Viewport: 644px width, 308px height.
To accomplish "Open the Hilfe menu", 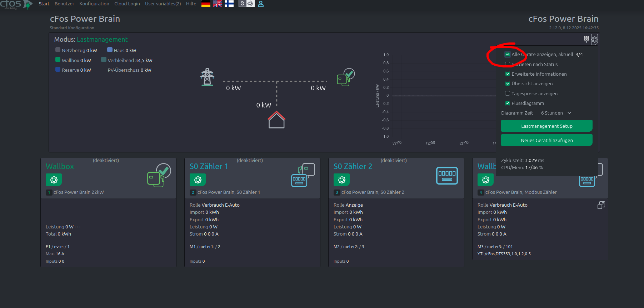I will (191, 4).
